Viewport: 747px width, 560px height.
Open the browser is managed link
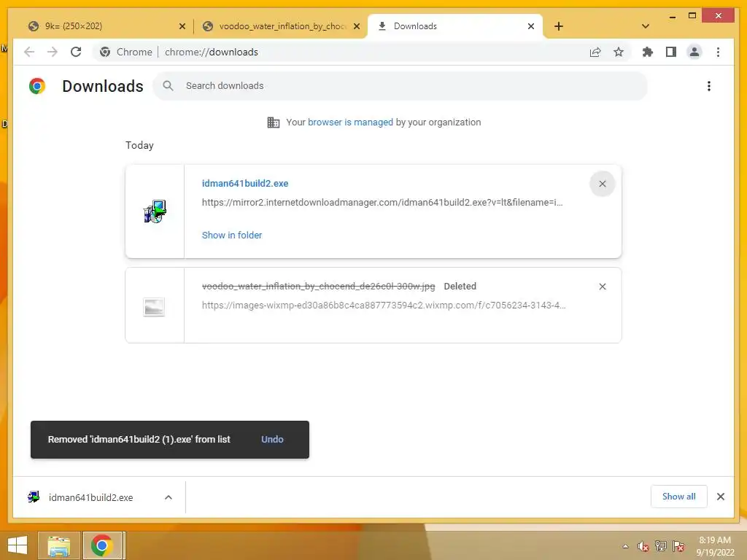click(x=350, y=122)
